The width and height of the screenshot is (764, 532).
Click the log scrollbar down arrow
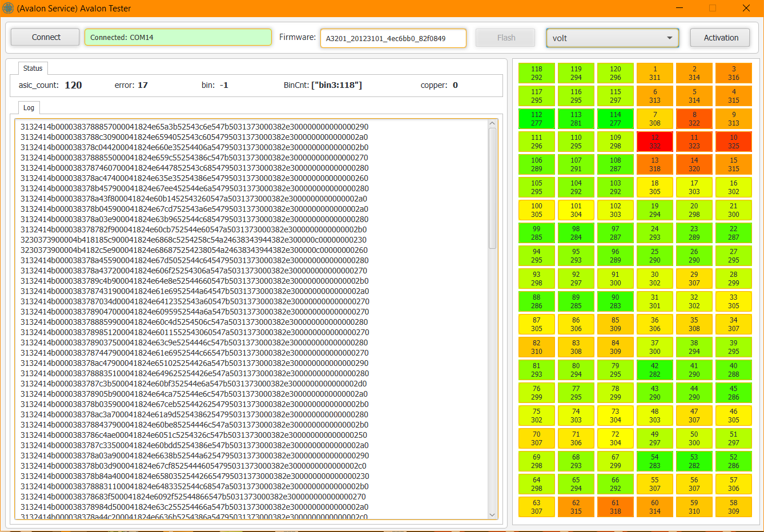pos(492,514)
